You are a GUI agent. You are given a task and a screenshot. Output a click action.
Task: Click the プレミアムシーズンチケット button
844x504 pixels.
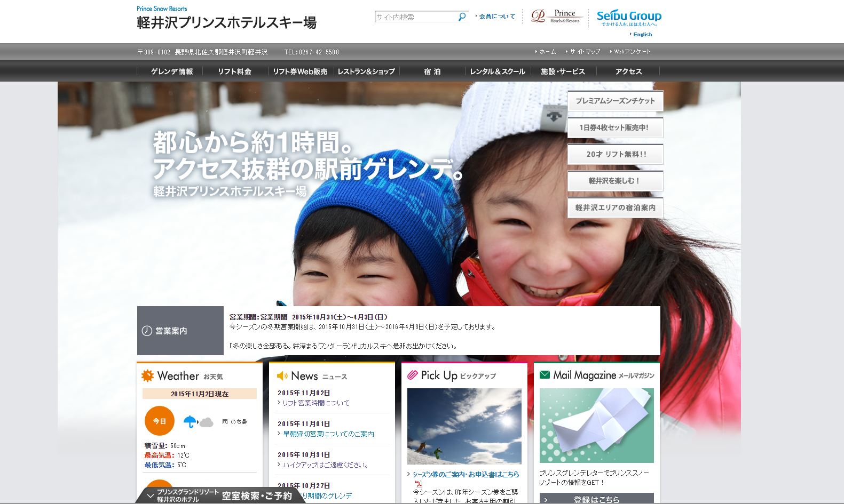(x=615, y=101)
